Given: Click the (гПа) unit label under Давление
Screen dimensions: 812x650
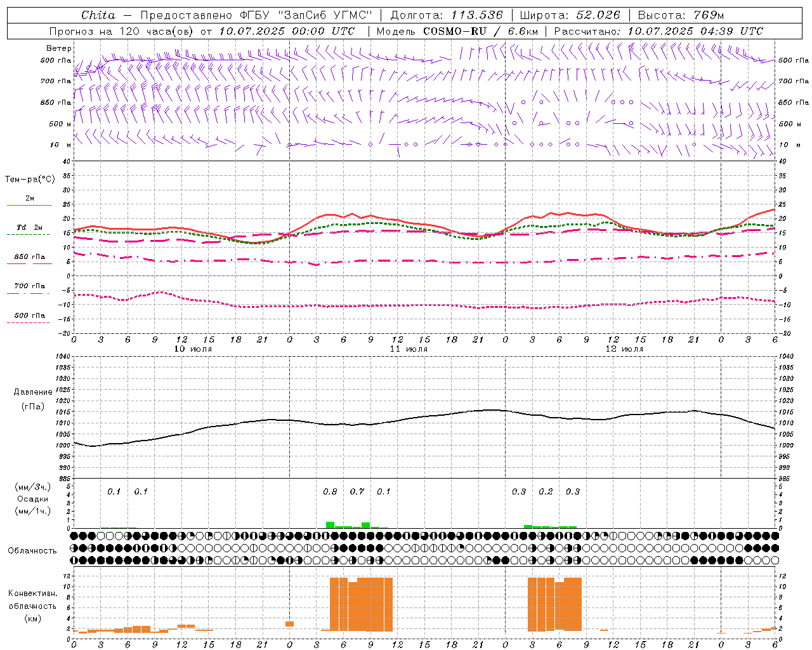Looking at the screenshot, I should (x=33, y=406).
